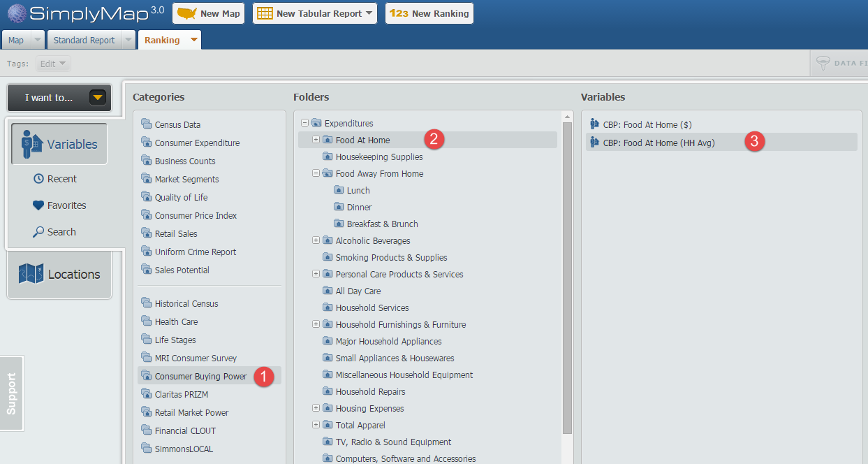
Task: Click the Folders list scrollbar
Action: click(568, 277)
